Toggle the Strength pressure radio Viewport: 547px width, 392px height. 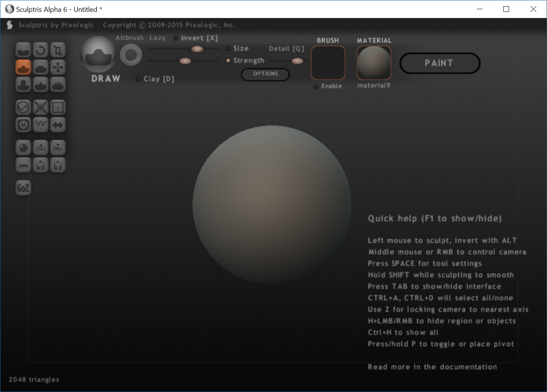click(228, 61)
